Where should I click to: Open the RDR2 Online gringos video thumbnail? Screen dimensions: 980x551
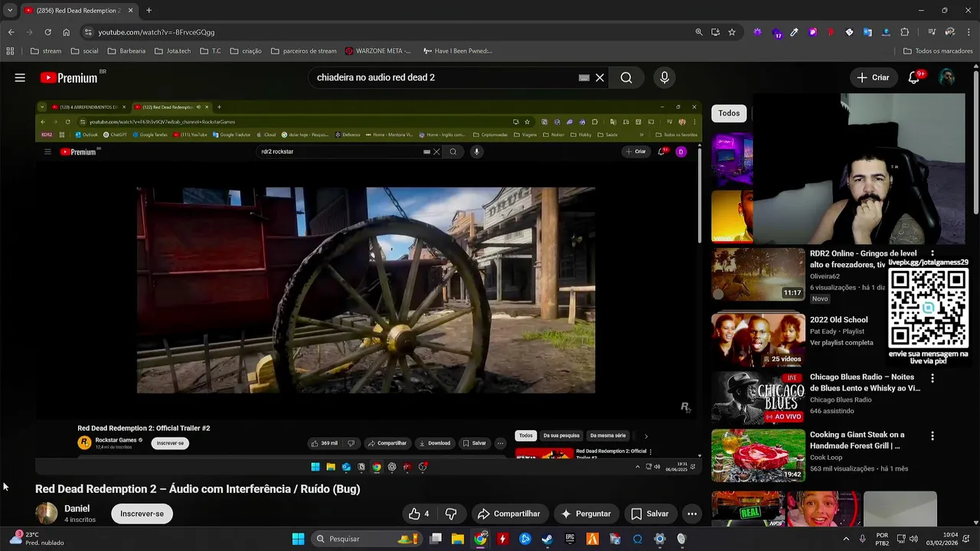(758, 274)
